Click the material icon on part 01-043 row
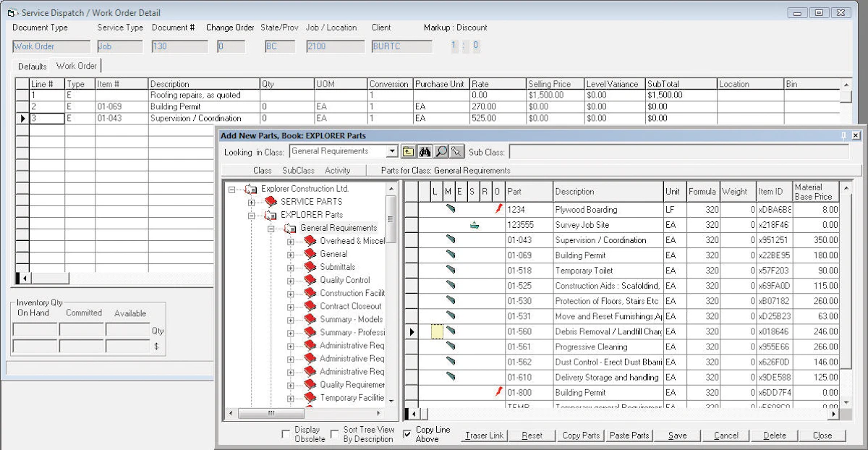The image size is (868, 450). point(451,239)
